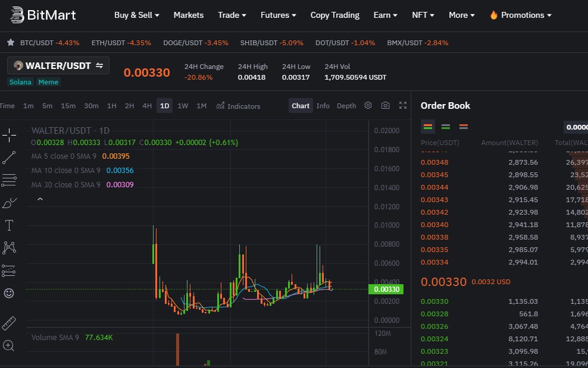
Task: Select the 15m timeframe
Action: pyautogui.click(x=68, y=106)
